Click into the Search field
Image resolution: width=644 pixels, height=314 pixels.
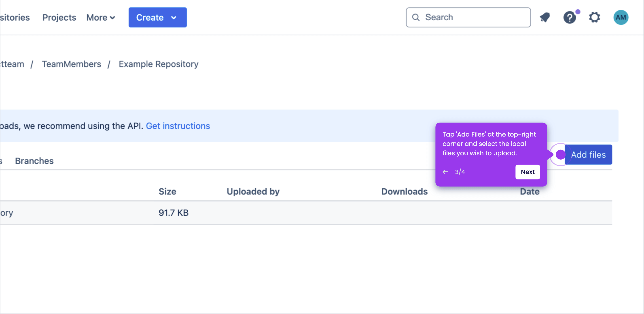point(468,17)
